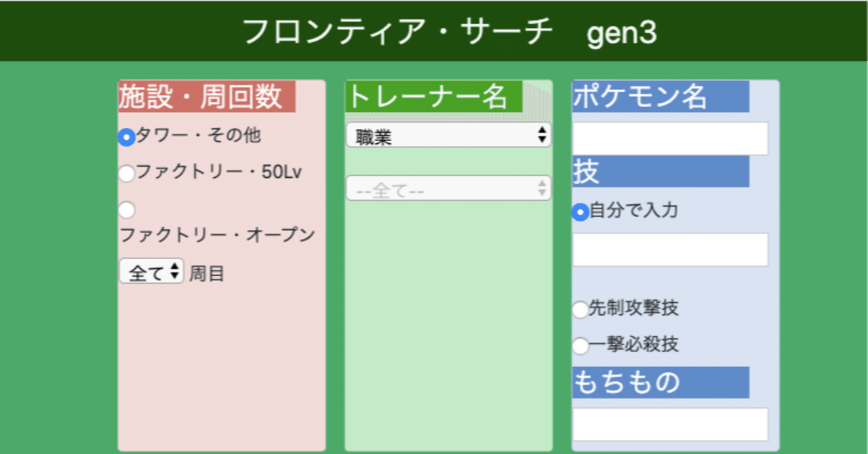Click the フロンティア・サーチ page title

click(x=397, y=32)
